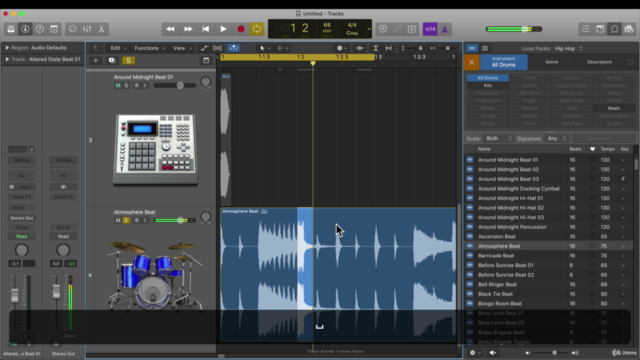This screenshot has height=360, width=640.
Task: Toggle the toolbar display
Action: 54,29
